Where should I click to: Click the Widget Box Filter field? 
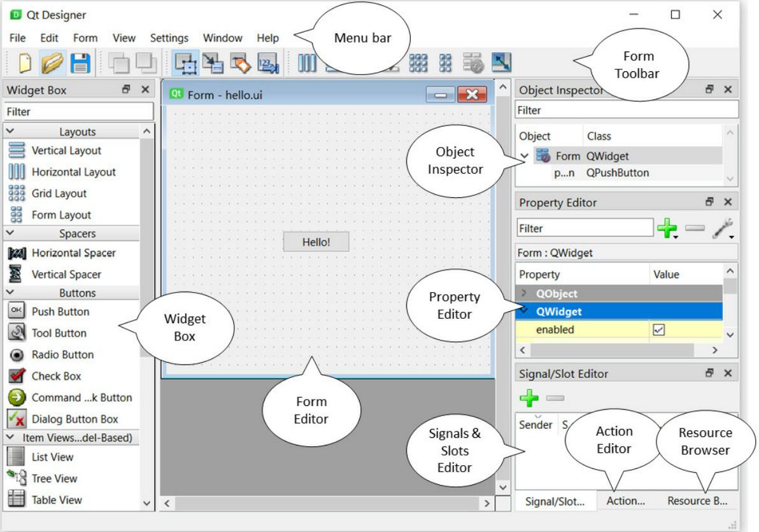78,112
